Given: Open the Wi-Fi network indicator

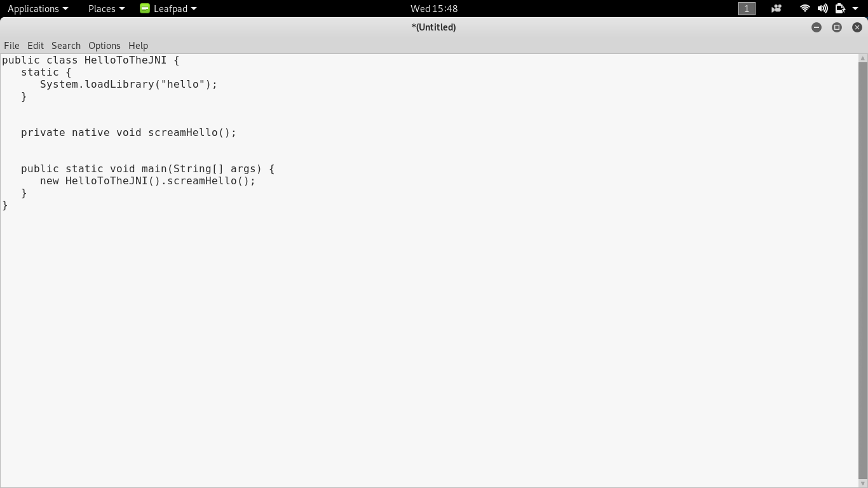Looking at the screenshot, I should click(x=804, y=8).
